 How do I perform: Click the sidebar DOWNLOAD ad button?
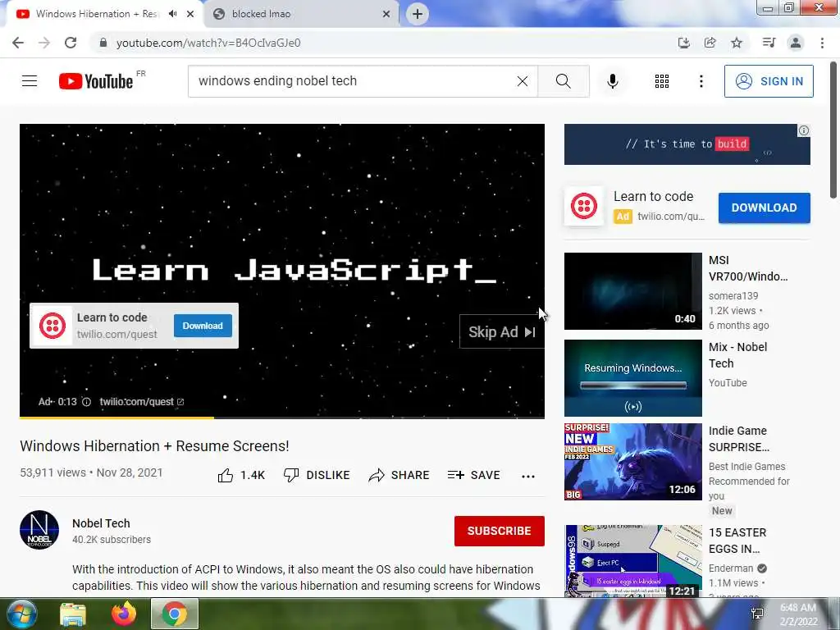coord(764,208)
